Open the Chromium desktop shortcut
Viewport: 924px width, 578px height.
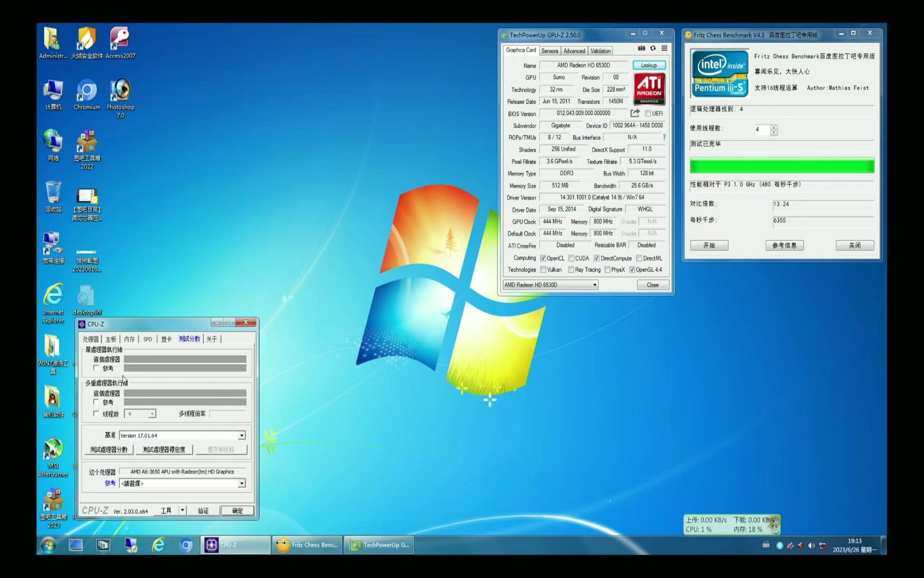[x=87, y=95]
